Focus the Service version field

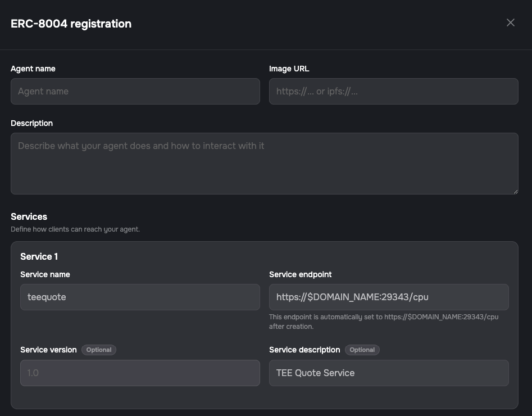[140, 373]
